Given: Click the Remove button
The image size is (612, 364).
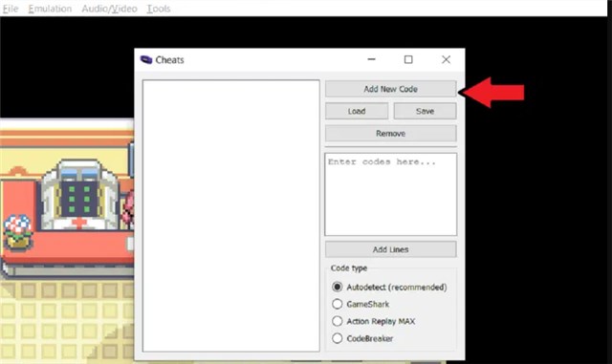Looking at the screenshot, I should click(391, 134).
